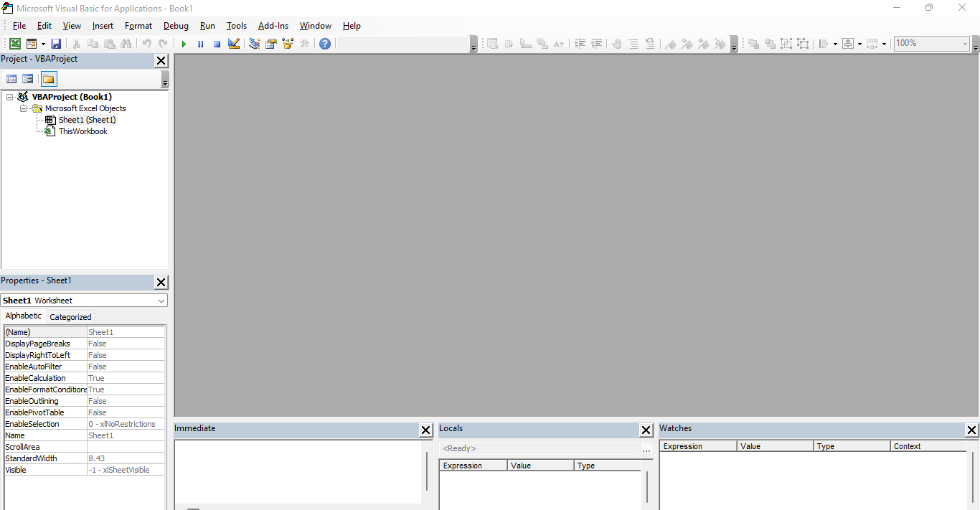
Task: Open Microsoft Visual Basic Help
Action: click(324, 43)
